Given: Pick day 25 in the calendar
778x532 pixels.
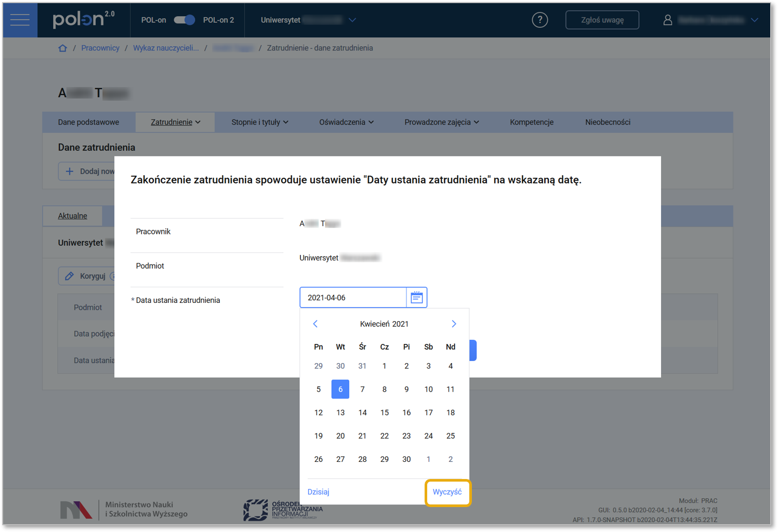Looking at the screenshot, I should [x=451, y=436].
